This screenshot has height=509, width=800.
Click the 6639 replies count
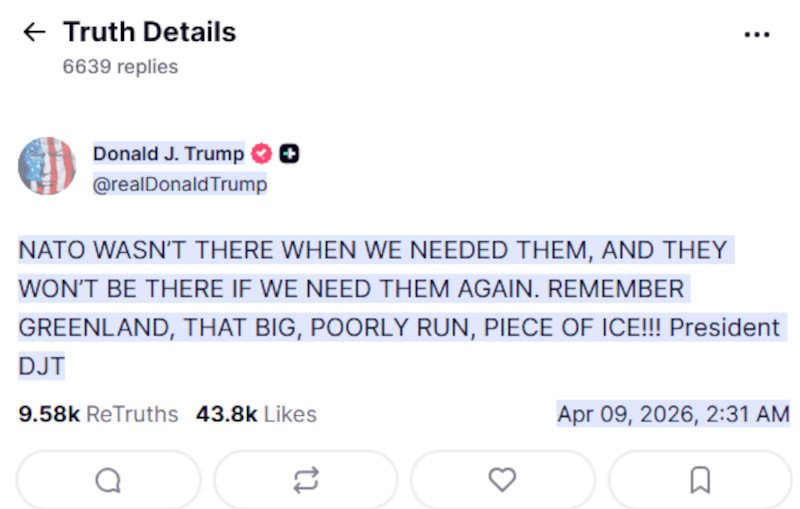click(x=120, y=67)
